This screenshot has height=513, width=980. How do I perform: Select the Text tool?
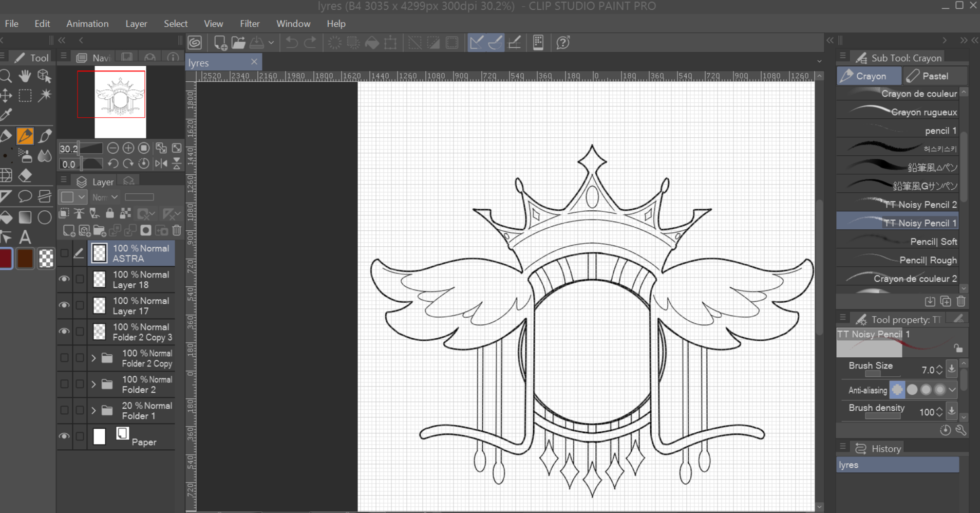point(25,237)
